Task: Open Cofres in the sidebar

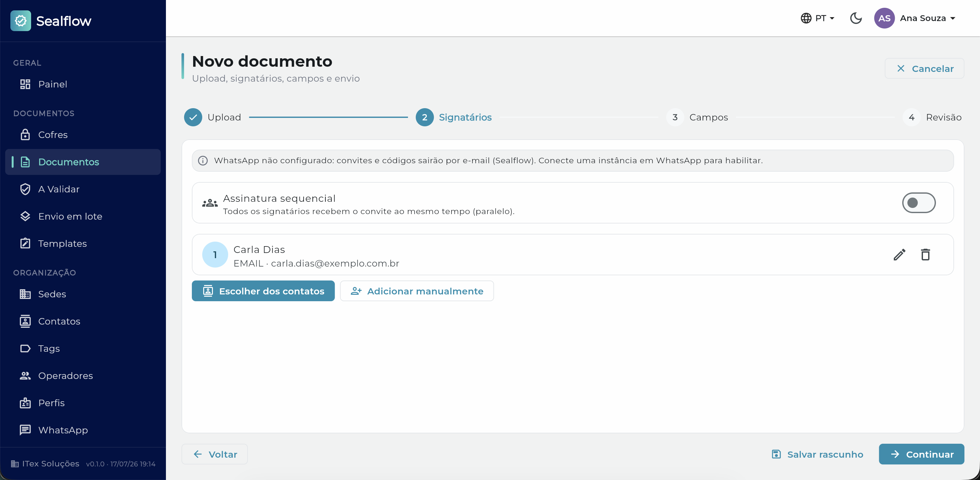Action: click(83, 135)
